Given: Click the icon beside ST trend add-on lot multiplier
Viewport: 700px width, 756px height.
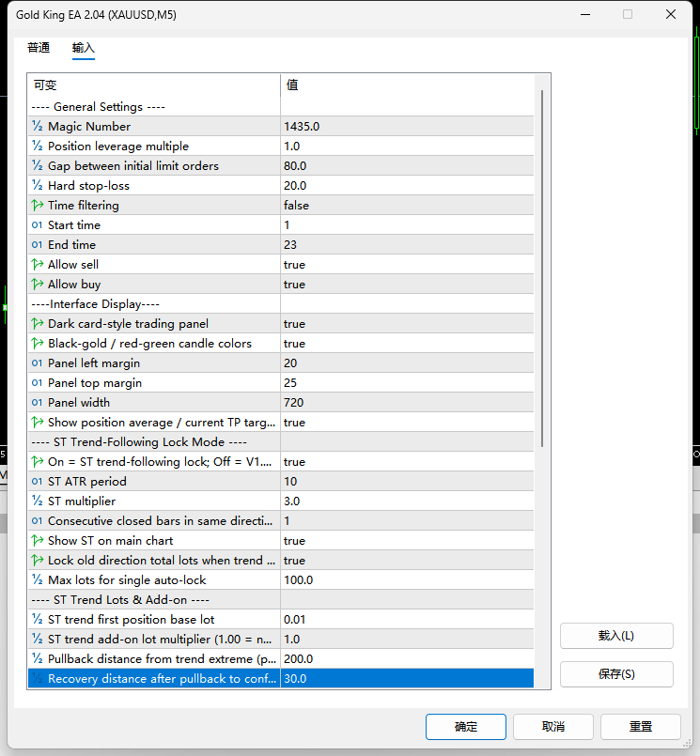Looking at the screenshot, I should [38, 640].
